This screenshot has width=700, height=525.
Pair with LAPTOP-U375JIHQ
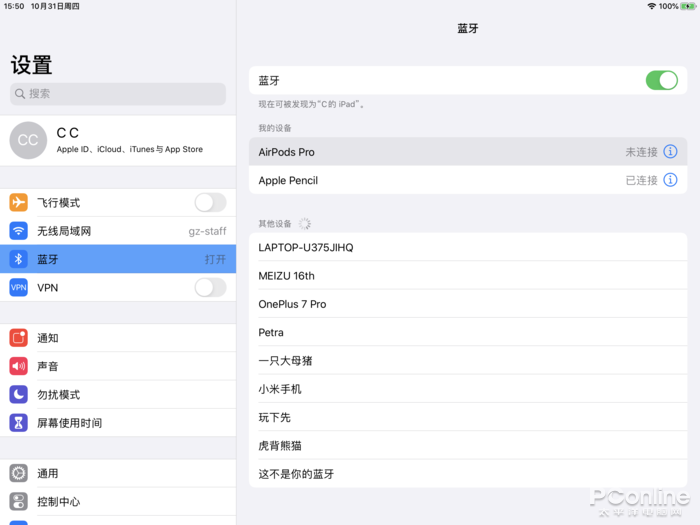[468, 247]
